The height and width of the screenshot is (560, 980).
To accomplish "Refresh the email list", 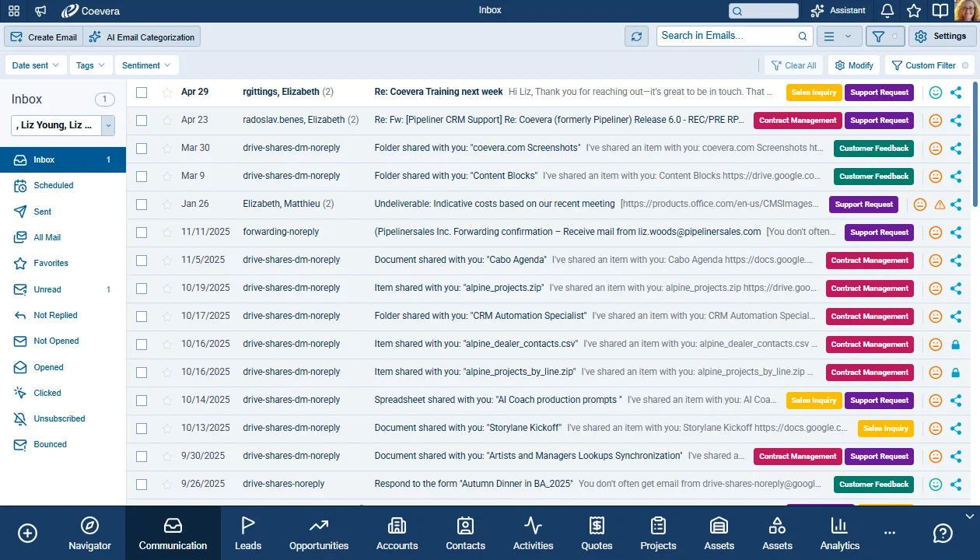I will tap(636, 37).
